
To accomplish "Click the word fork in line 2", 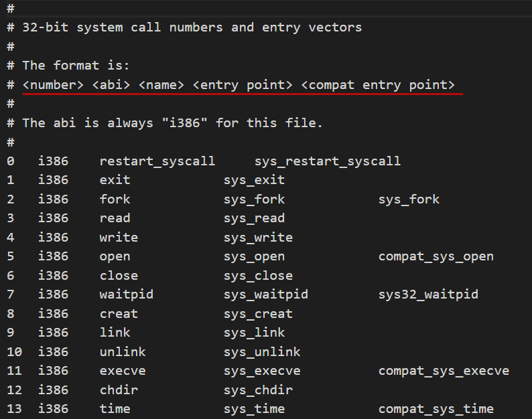I will pyautogui.click(x=115, y=199).
